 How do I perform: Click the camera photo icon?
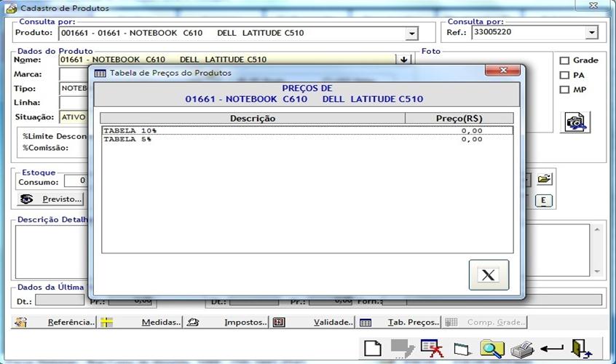(x=575, y=122)
